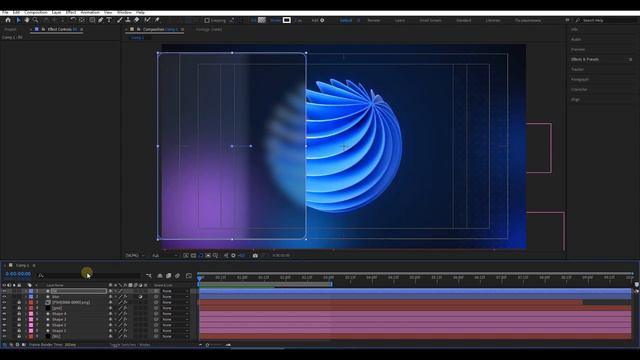Unlock the Shape 1 layer lock
Screen dimensions: 640x360
(x=19, y=331)
